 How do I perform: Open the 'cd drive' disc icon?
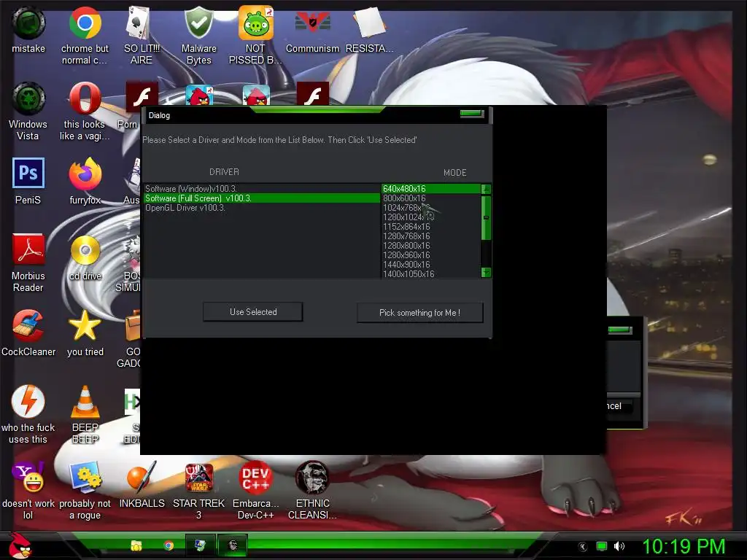(x=85, y=250)
